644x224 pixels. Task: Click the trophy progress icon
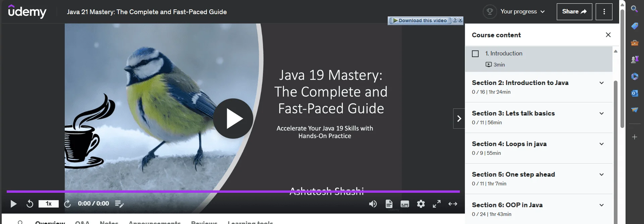490,12
